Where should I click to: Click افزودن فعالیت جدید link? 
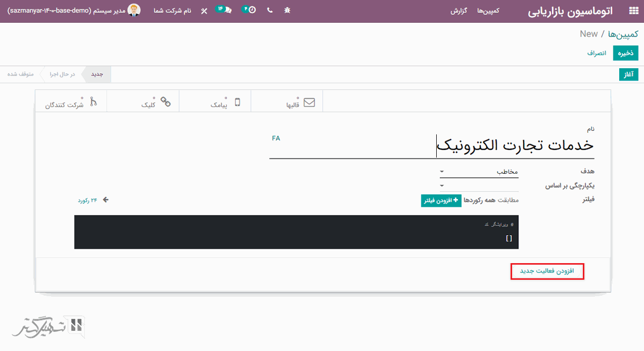[547, 271]
